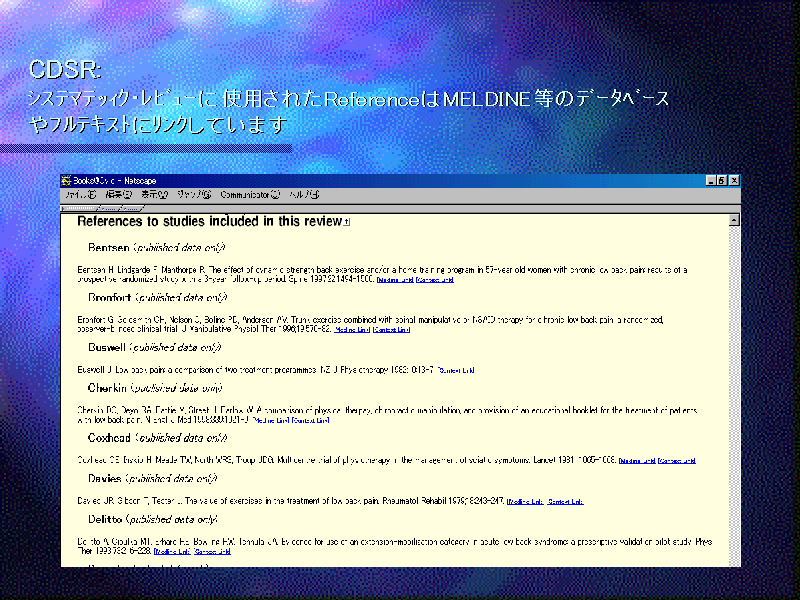
Task: Minimize the Netscape browser window
Action: [x=709, y=181]
